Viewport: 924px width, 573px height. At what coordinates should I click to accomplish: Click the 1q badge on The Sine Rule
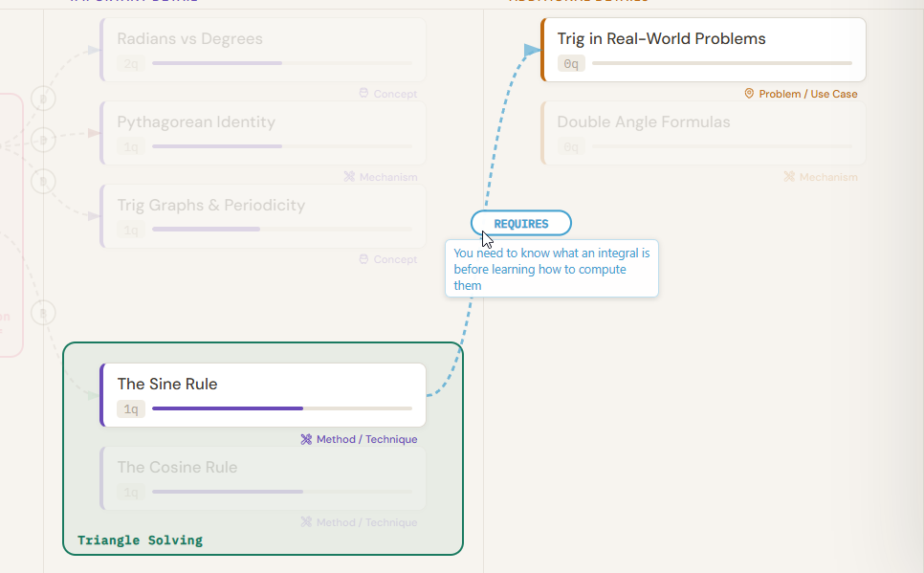pyautogui.click(x=131, y=409)
